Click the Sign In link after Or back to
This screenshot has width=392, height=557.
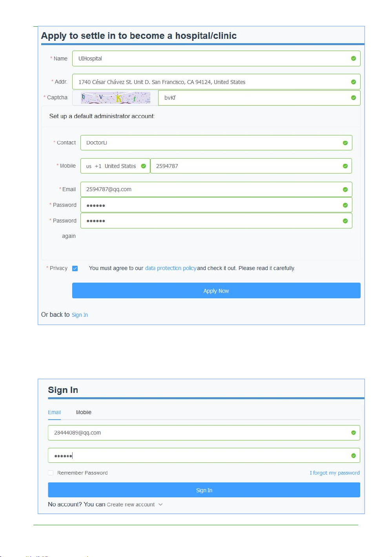(80, 315)
